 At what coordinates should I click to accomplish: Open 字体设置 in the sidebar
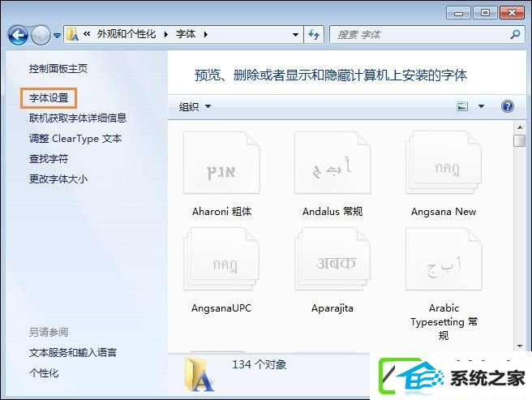tap(49, 98)
